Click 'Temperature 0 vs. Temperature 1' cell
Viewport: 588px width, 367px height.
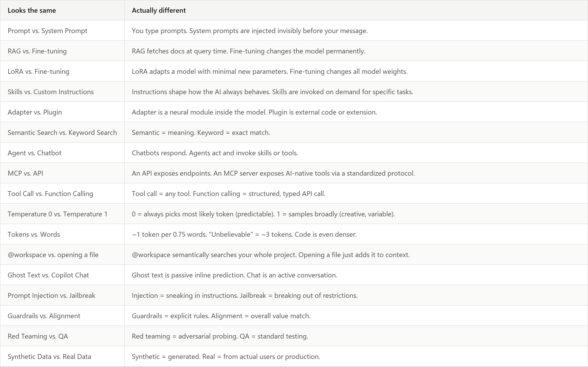[x=62, y=214]
